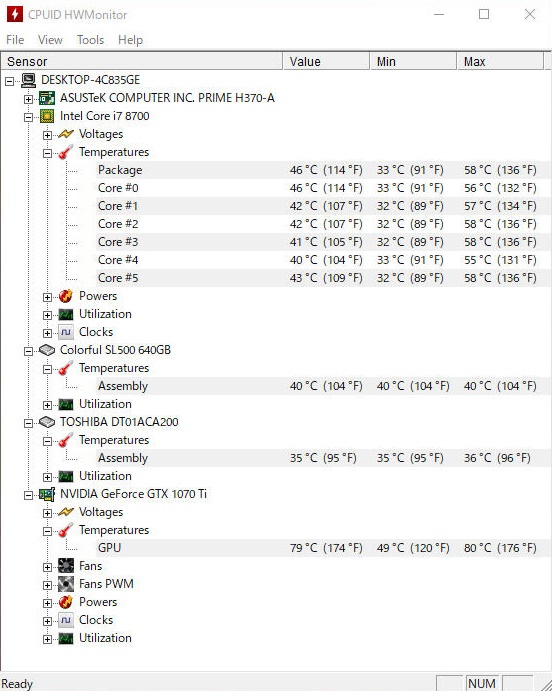This screenshot has height=691, width=552.
Task: Click the Colorful SL500 640GB drive icon
Action: coord(47,350)
